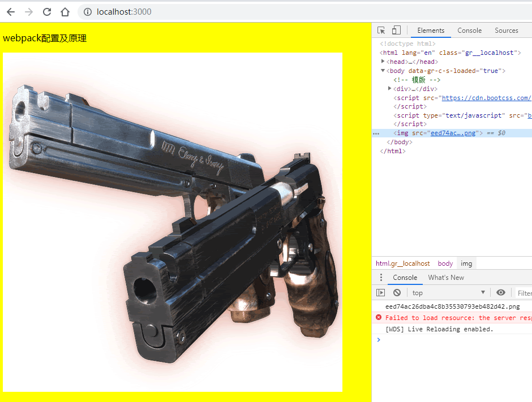Open the eed74ac….png image source link
The height and width of the screenshot is (402, 532).
click(453, 133)
